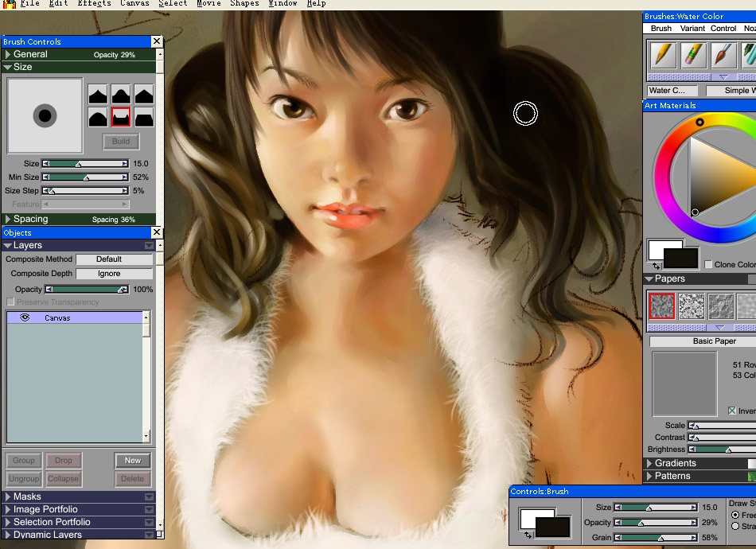The height and width of the screenshot is (549, 756).
Task: Select the paintbrush icon in Brushes palette
Action: (723, 56)
